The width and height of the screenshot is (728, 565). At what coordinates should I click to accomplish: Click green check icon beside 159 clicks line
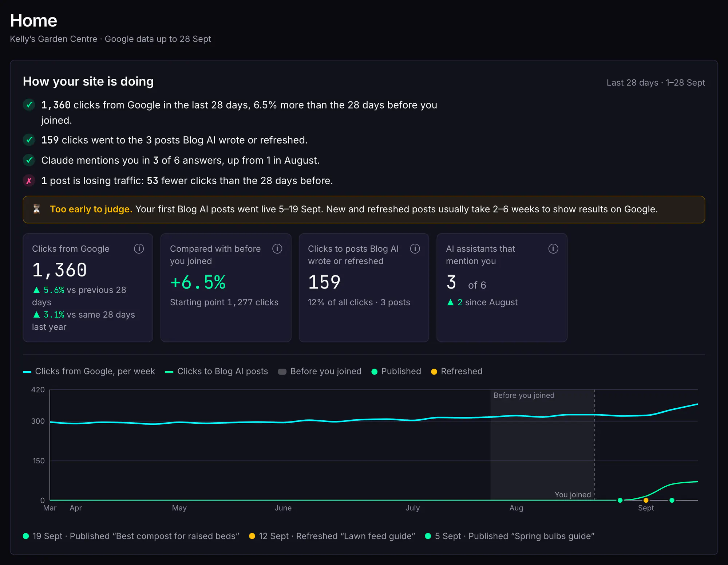[x=29, y=140]
